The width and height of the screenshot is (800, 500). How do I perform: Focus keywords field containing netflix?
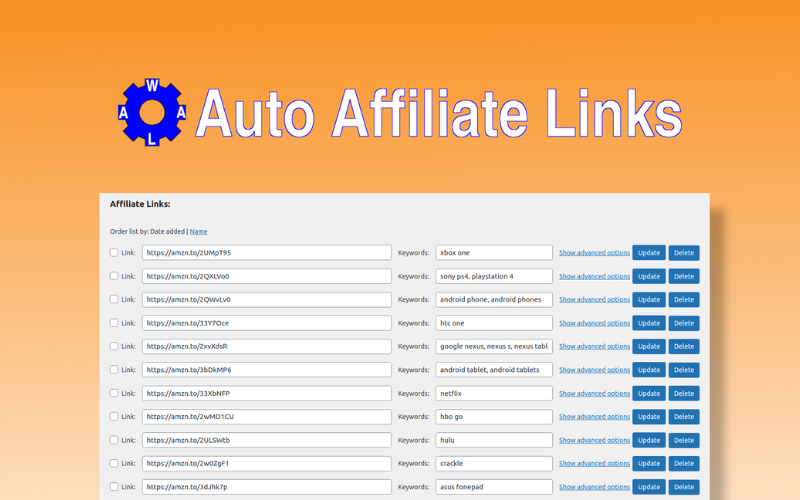pyautogui.click(x=494, y=393)
